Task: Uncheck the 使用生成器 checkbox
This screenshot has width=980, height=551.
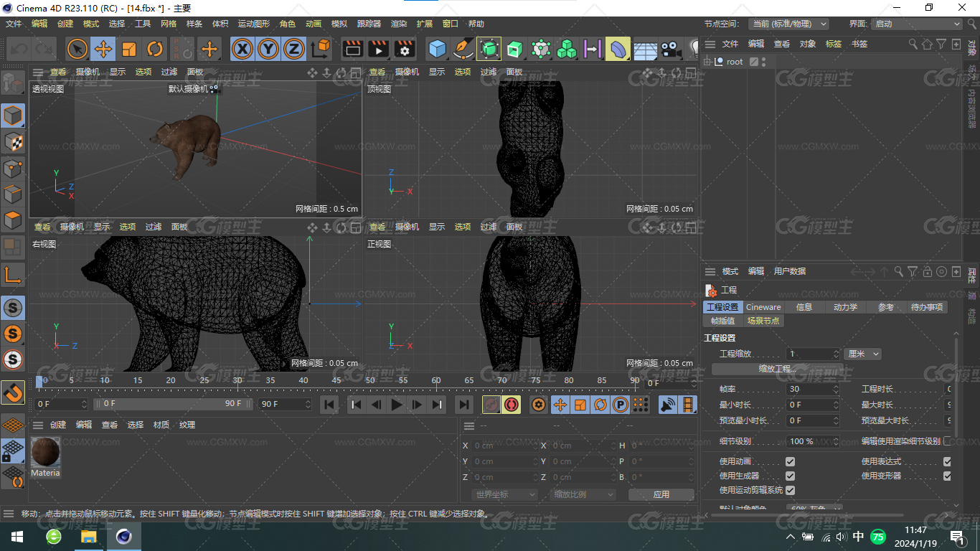Action: (790, 476)
